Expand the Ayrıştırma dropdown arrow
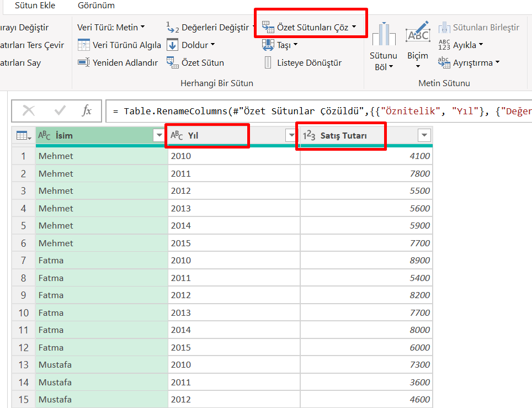 click(497, 62)
